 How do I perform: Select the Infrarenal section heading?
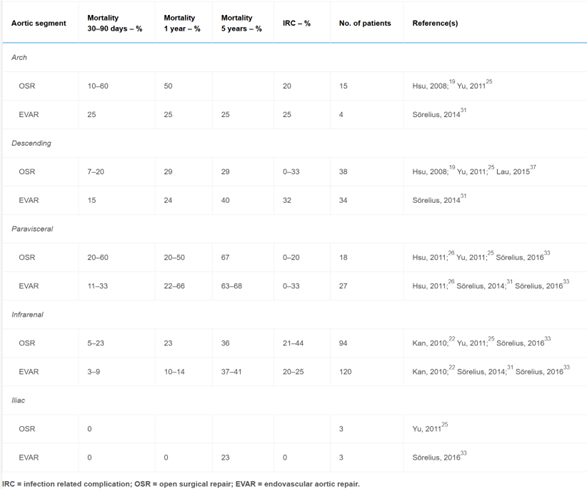tap(27, 315)
